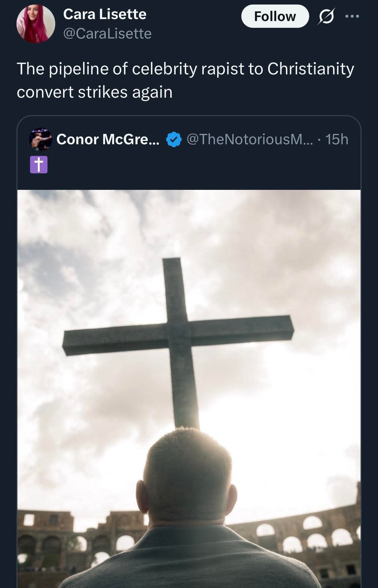Screen dimensions: 378x588
Task: Open the three-dot more options menu
Action: [352, 16]
